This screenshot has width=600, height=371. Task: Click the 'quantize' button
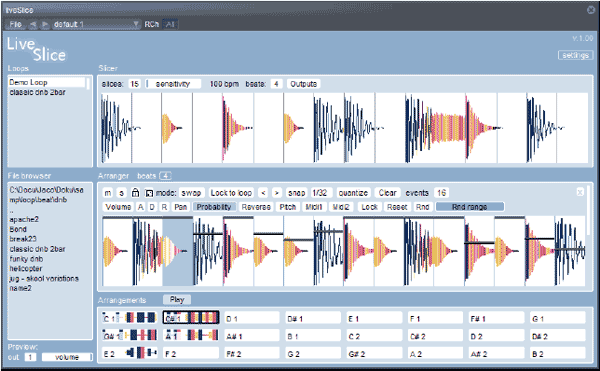pyautogui.click(x=353, y=193)
